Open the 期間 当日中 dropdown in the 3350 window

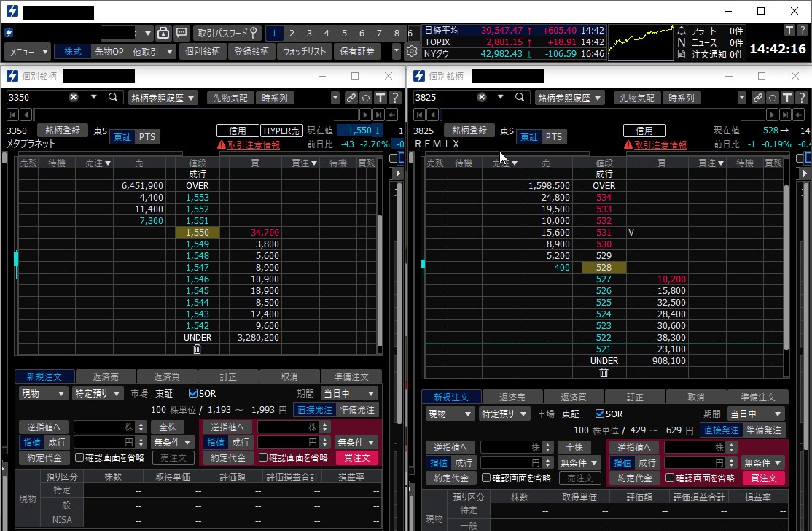[x=348, y=394]
